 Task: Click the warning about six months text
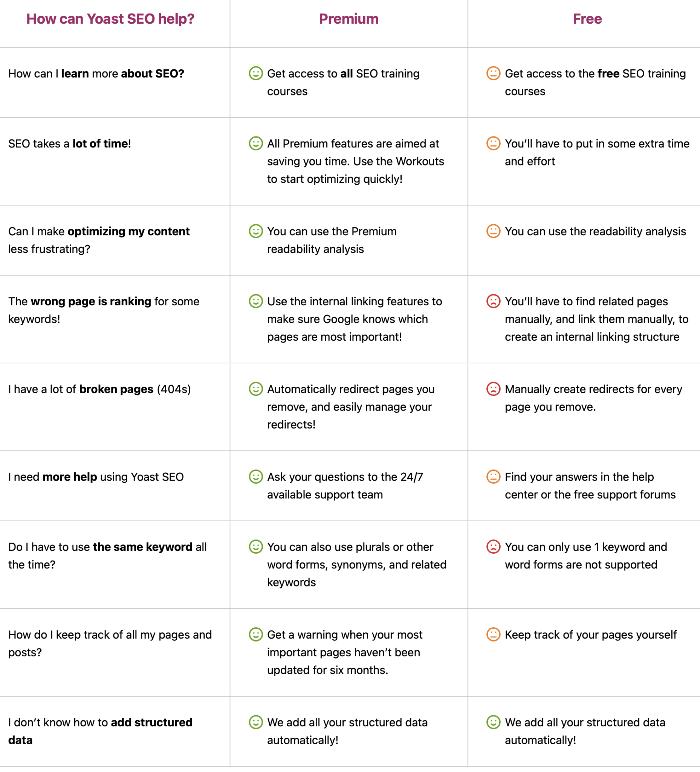click(344, 652)
